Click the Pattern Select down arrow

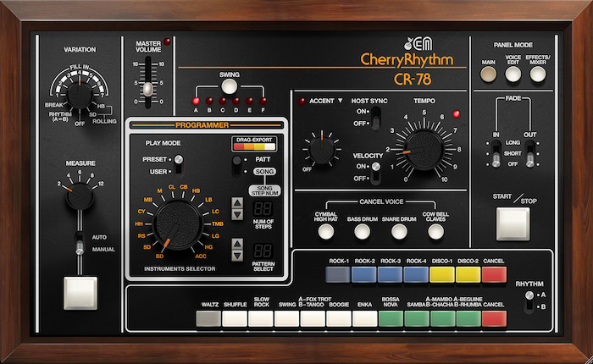click(x=237, y=256)
